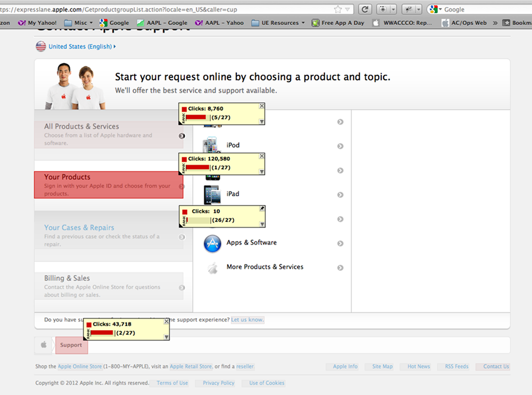The image size is (532, 395).
Task: Click the iPod product icon
Action: [x=210, y=145]
